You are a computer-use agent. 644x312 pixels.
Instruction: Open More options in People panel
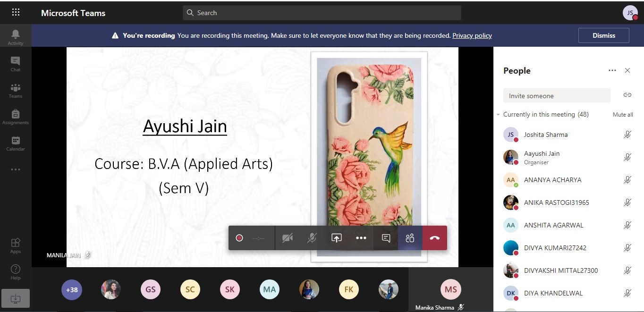click(x=612, y=70)
